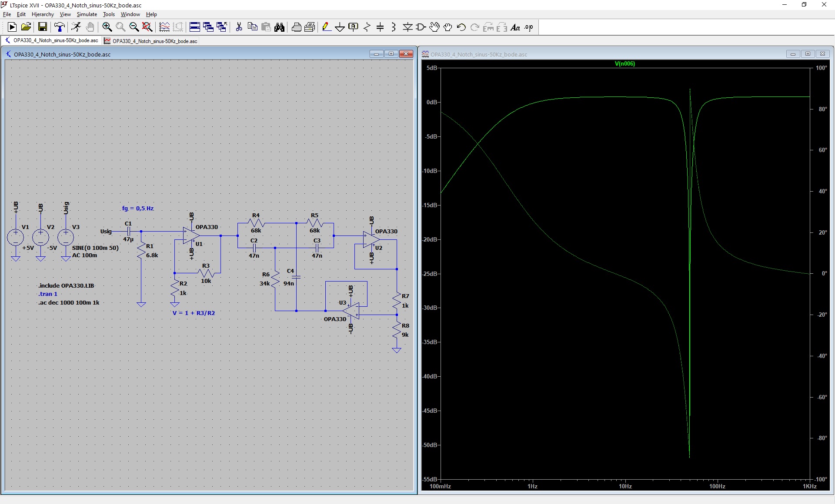Place a Resistor from toolbar
This screenshot has height=504, width=835.
[367, 27]
